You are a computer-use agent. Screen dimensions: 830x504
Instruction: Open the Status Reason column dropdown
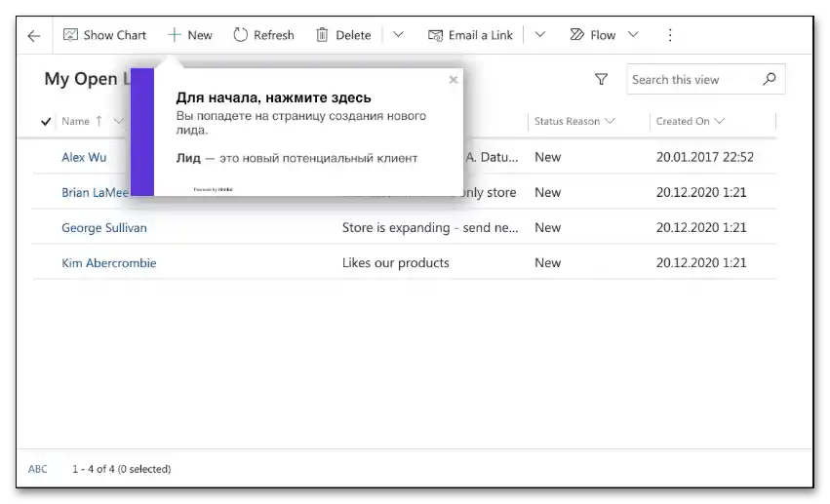610,121
